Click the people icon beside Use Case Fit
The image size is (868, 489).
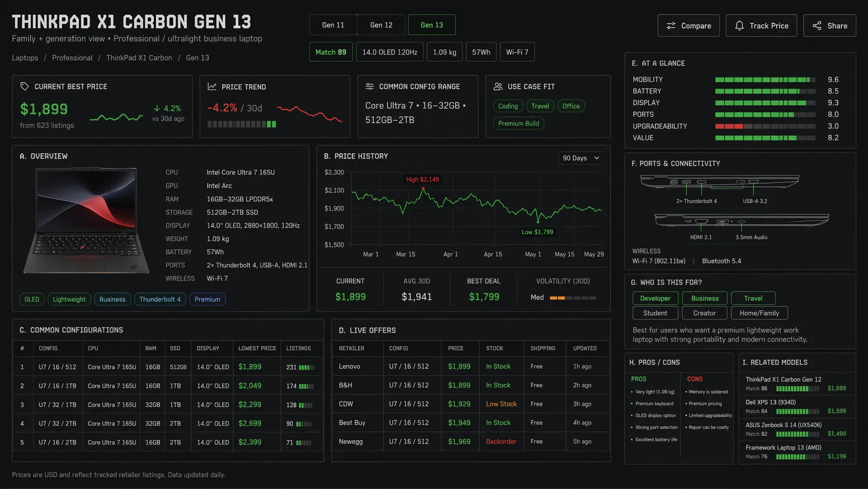coord(498,86)
